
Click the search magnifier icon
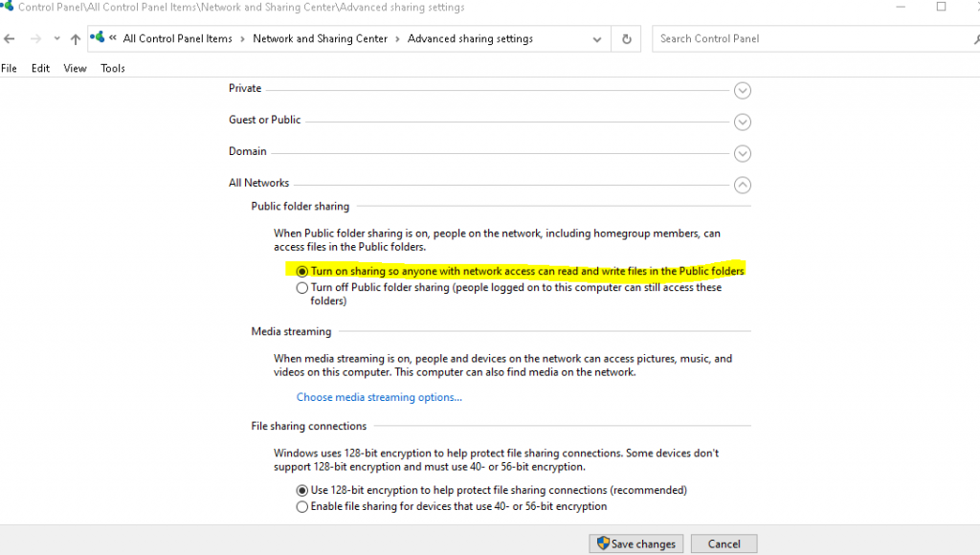point(976,38)
